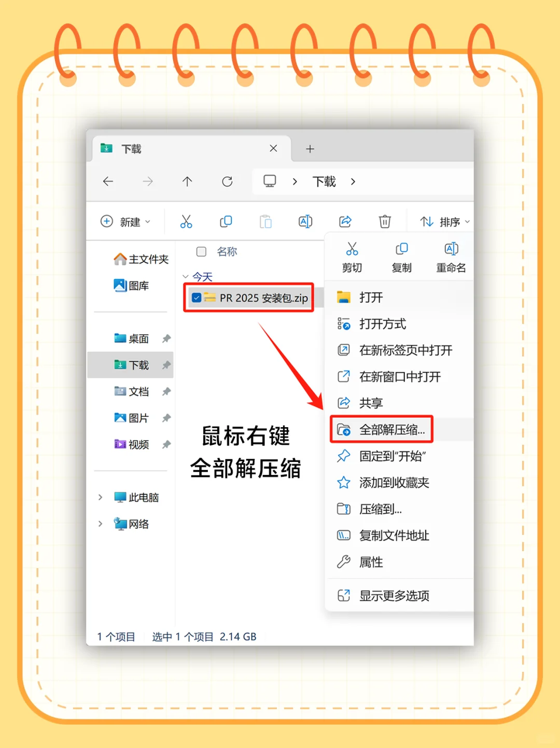The image size is (560, 748).
Task: Click the Up navigation arrow
Action: [187, 181]
